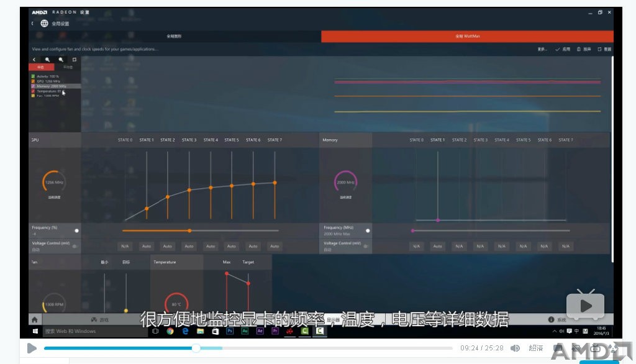Click the Windows Start button
Image resolution: width=636 pixels, height=364 pixels.
[x=35, y=331]
